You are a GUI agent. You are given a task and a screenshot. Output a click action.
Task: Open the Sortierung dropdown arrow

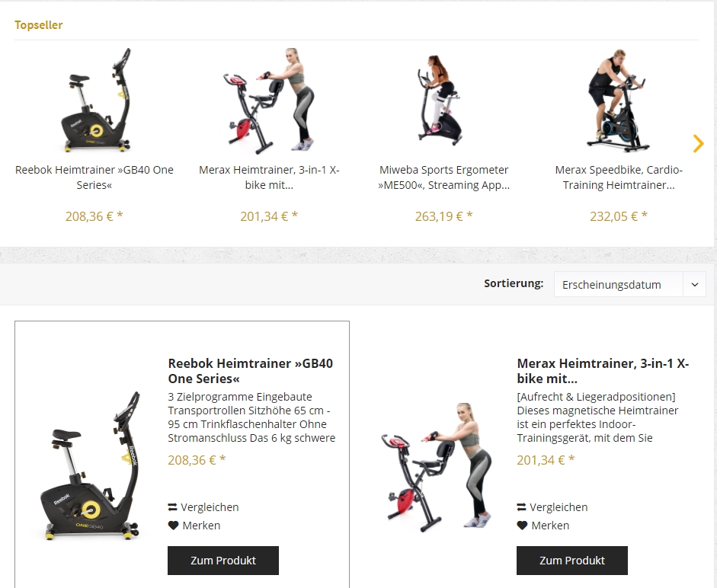click(x=695, y=284)
